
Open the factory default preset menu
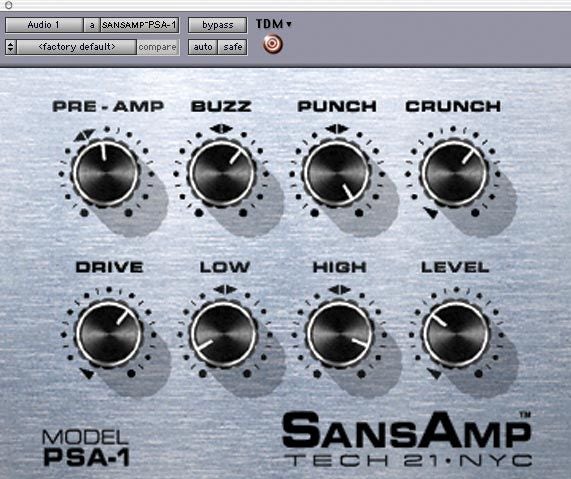point(77,47)
